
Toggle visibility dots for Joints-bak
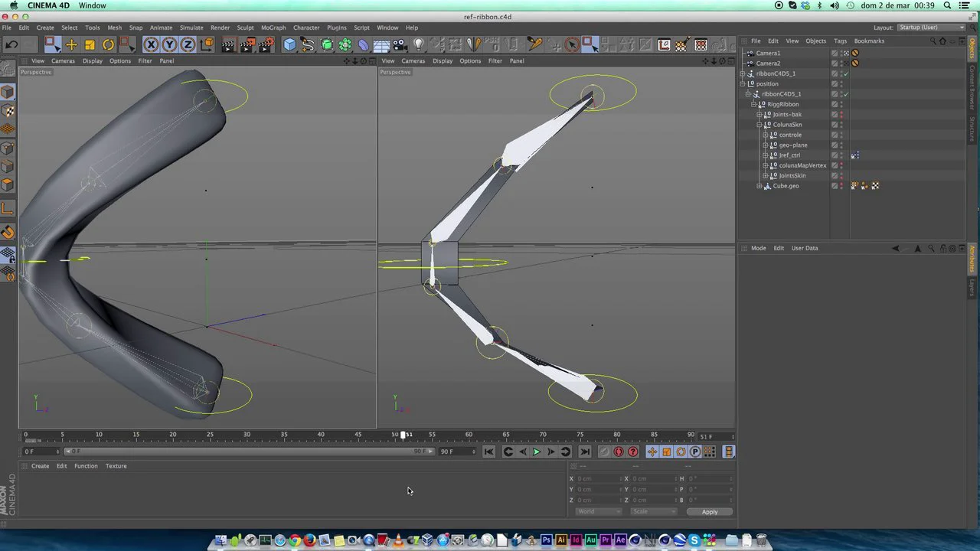pos(841,115)
